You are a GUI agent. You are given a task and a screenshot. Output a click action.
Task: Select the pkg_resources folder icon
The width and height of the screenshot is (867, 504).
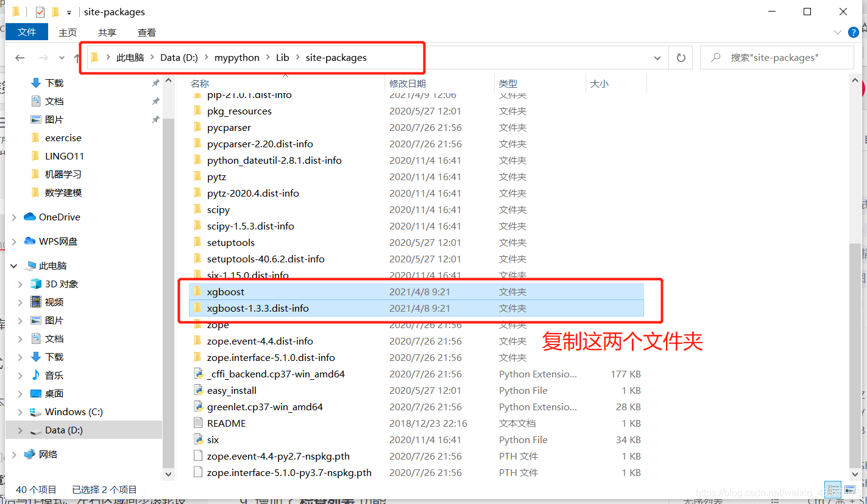point(197,111)
